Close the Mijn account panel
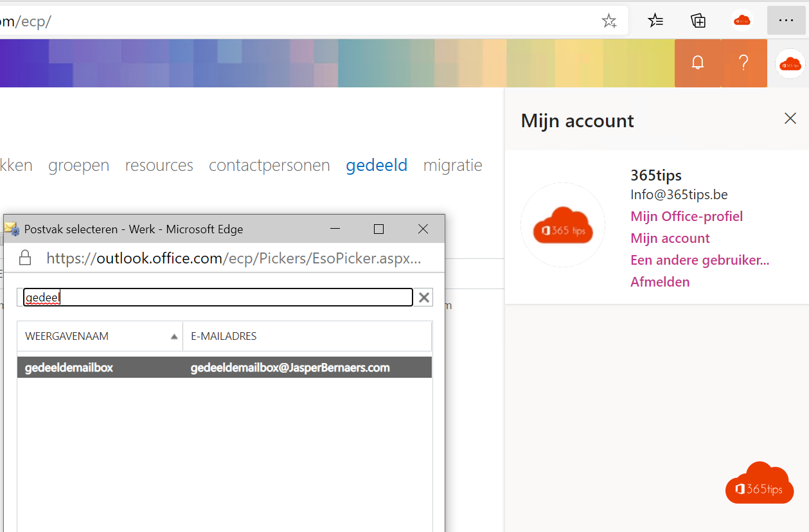The image size is (809, 532). click(790, 118)
